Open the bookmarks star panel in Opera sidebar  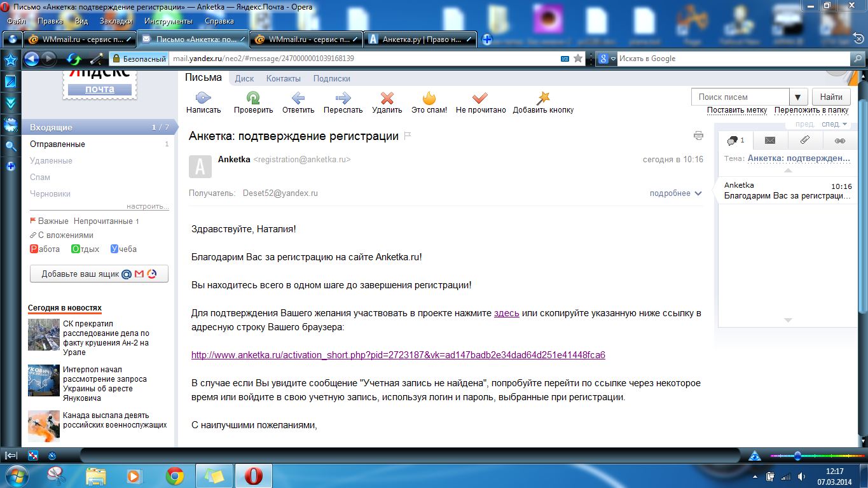tap(11, 60)
